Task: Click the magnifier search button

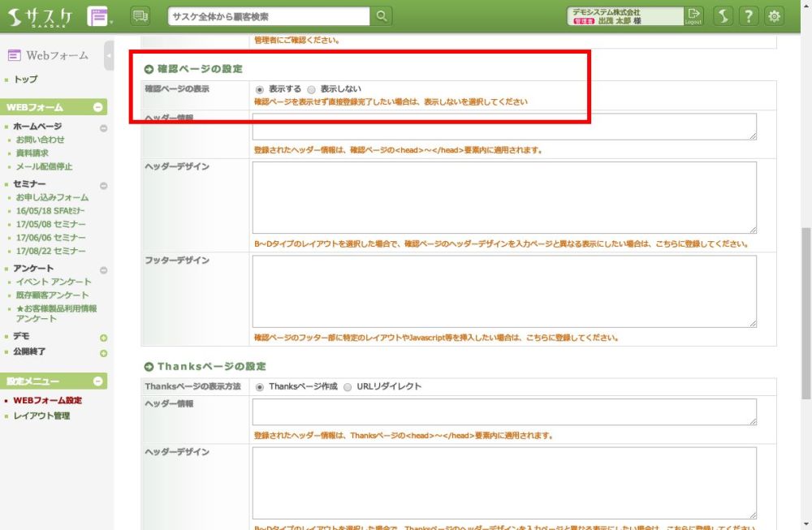Action: click(x=382, y=16)
